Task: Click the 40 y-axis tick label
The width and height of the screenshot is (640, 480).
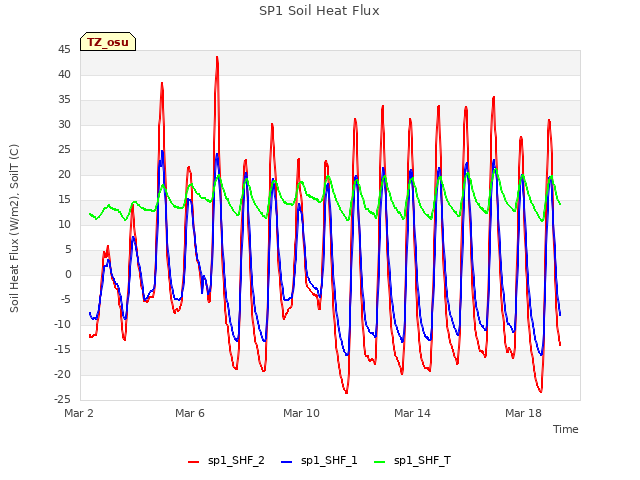Action: click(x=64, y=75)
